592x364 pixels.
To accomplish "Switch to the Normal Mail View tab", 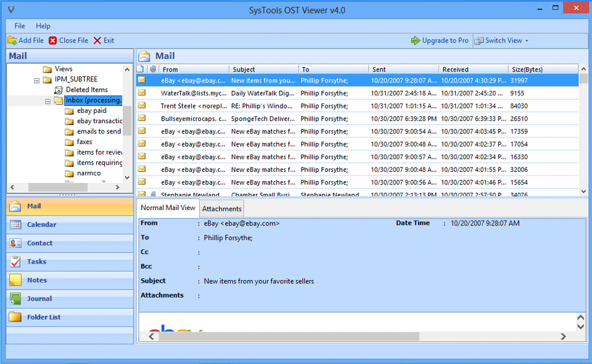I will (x=168, y=208).
